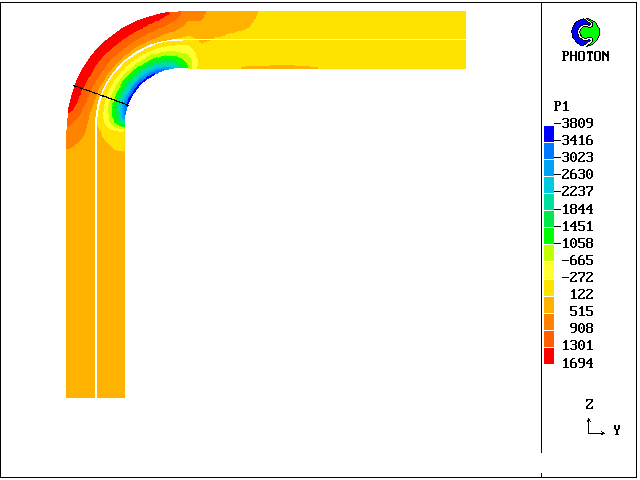Click the Z axis label
640x480 pixels.
click(590, 405)
